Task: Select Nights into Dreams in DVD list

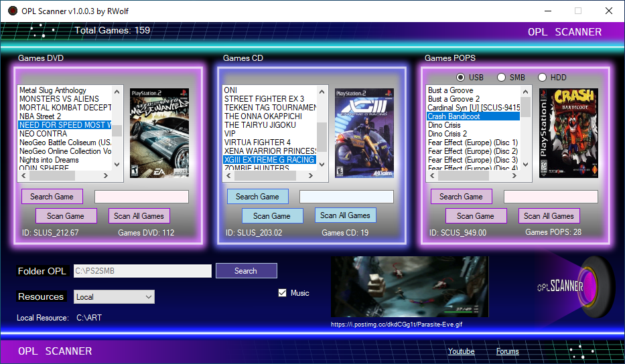Action: 65,160
